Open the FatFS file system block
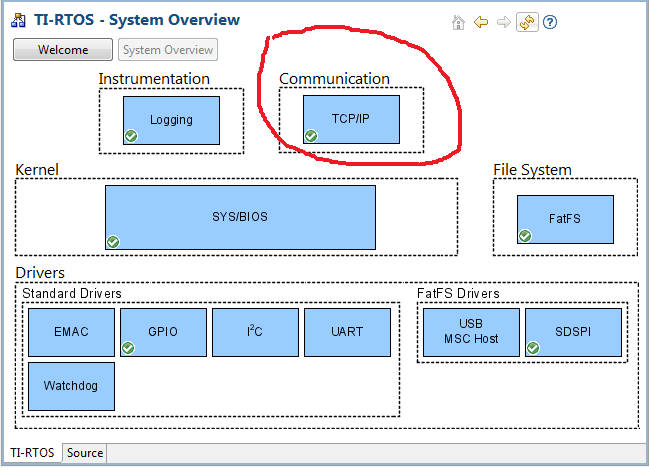 565,219
